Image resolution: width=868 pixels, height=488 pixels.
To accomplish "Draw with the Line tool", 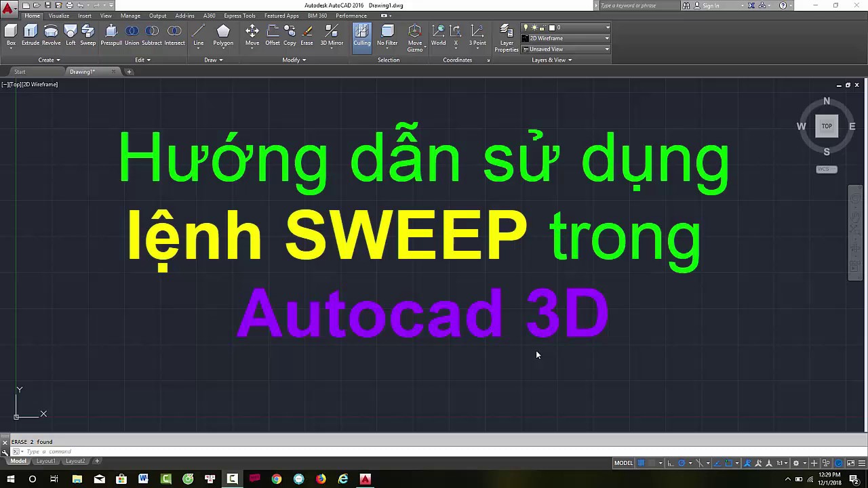I will (x=199, y=35).
